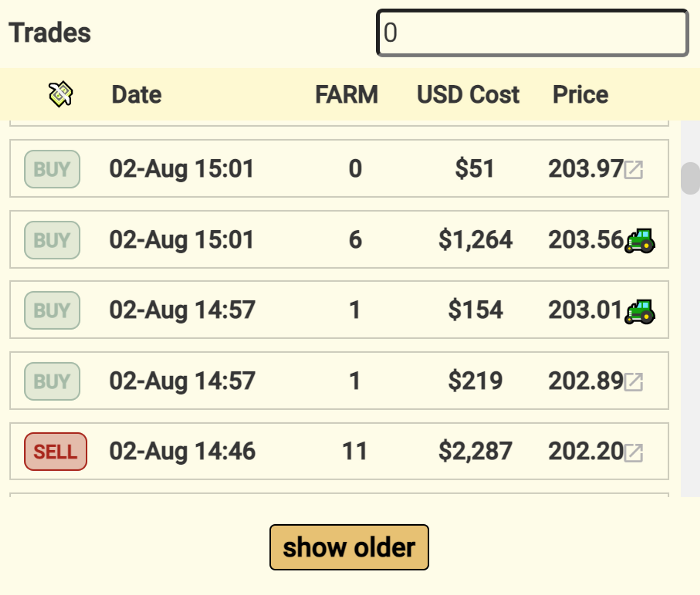700x595 pixels.
Task: Click BUY badge on $1,264 trade
Action: [52, 240]
